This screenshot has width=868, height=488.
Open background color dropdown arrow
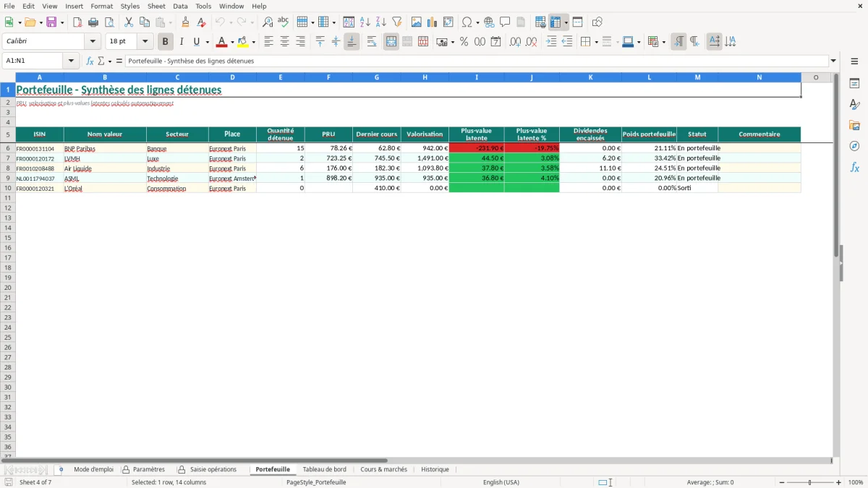253,42
